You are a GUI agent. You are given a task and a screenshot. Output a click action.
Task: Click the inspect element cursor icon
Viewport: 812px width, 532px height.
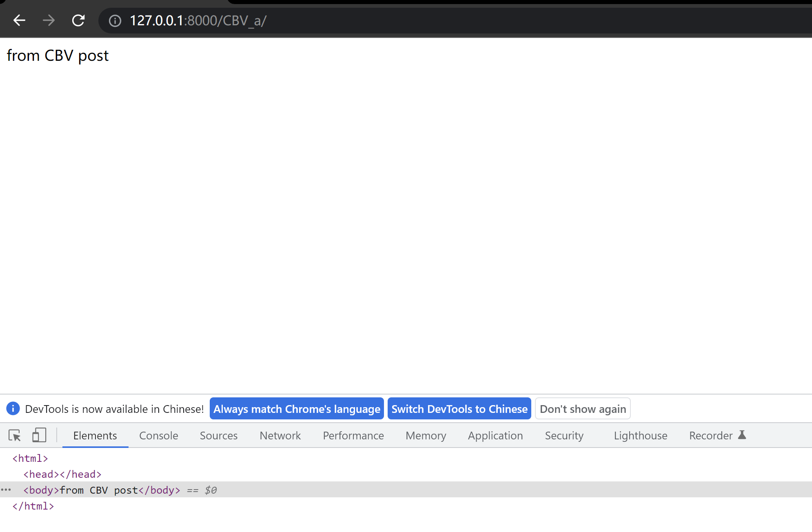(x=15, y=435)
